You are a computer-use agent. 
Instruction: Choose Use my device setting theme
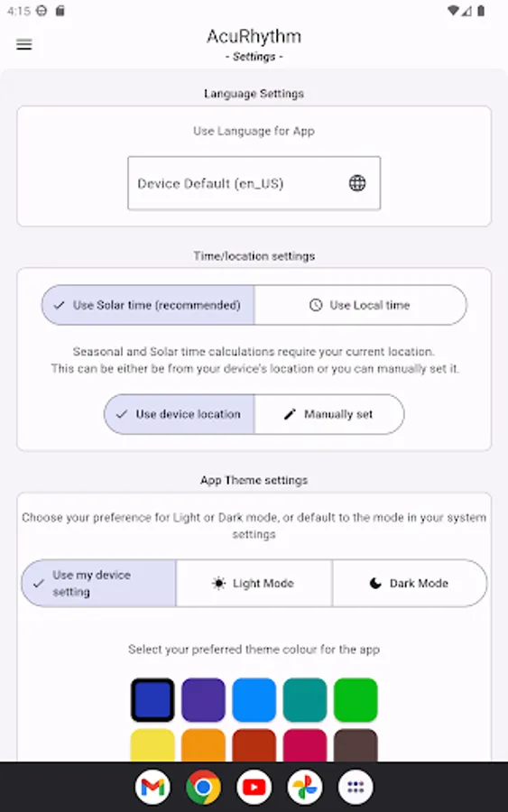pos(99,583)
